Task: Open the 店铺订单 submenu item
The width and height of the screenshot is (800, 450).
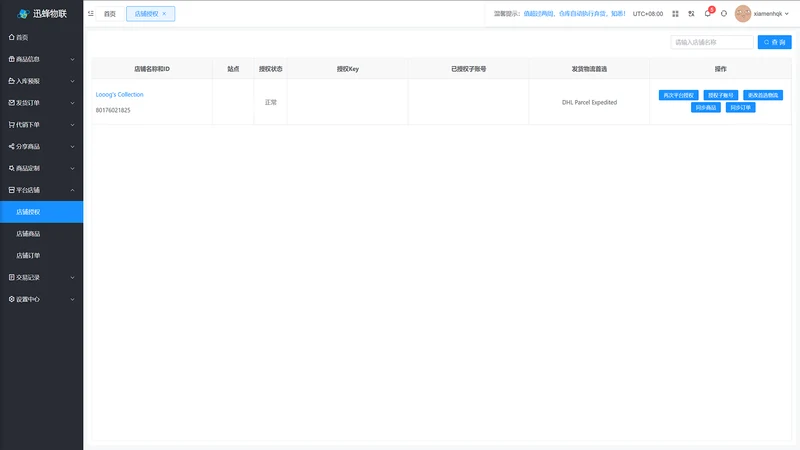Action: click(x=41, y=256)
